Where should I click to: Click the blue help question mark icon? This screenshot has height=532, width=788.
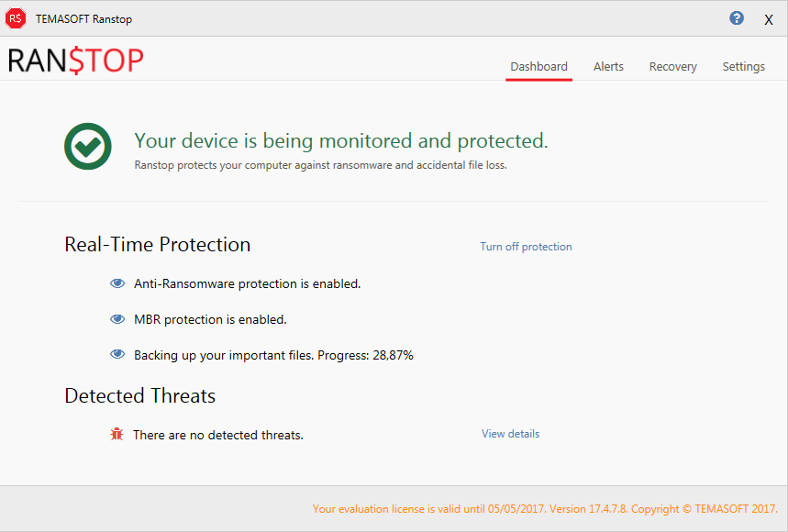pyautogui.click(x=737, y=18)
